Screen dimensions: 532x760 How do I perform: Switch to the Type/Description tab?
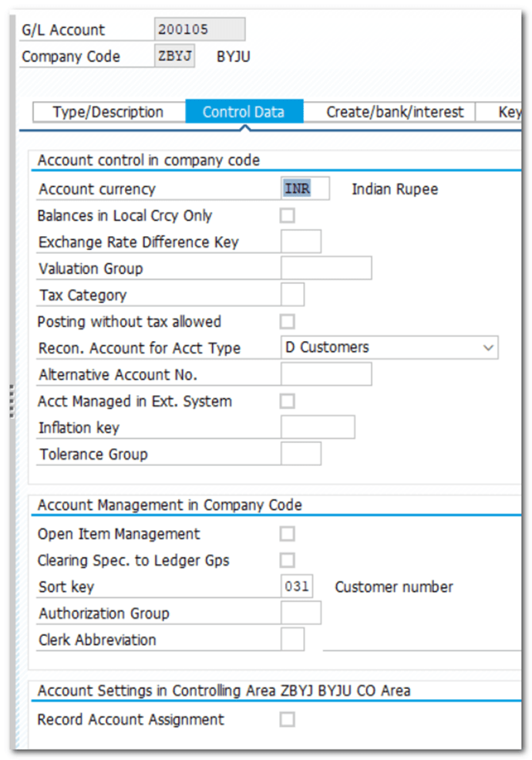108,112
